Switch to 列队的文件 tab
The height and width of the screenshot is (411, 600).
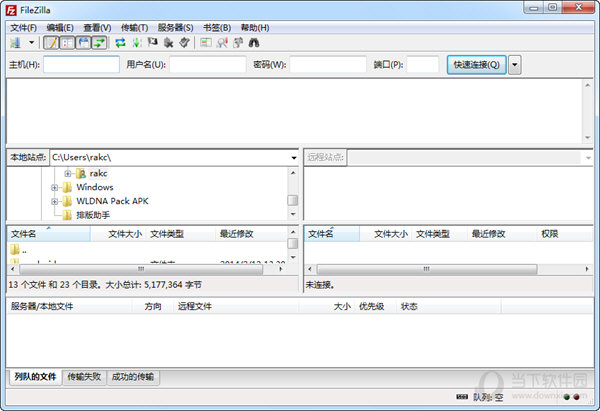coord(35,377)
